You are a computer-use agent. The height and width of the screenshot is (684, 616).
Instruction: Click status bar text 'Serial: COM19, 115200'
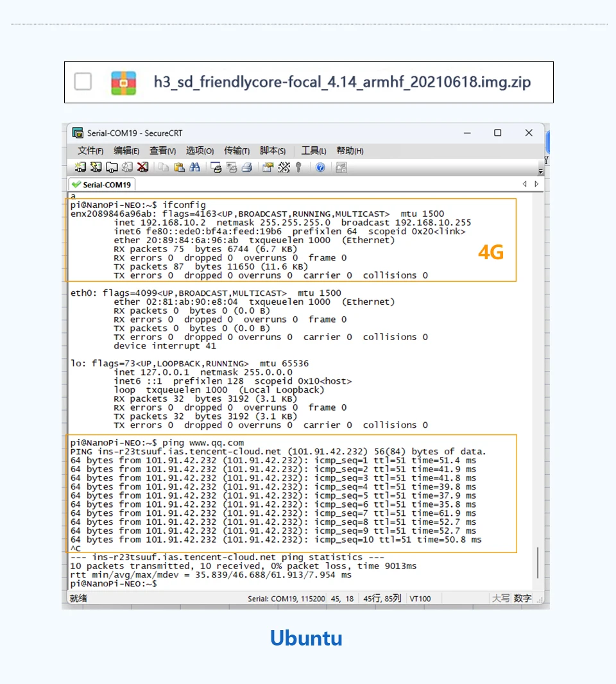(x=286, y=599)
